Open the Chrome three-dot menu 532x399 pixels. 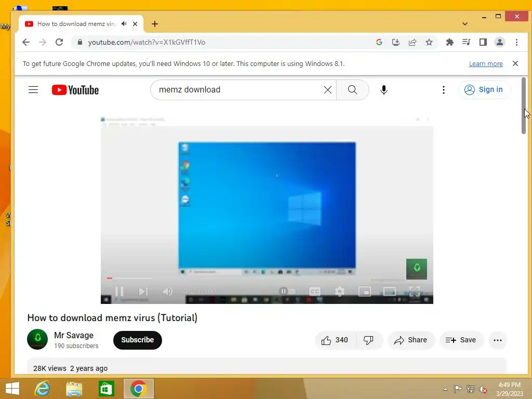pyautogui.click(x=516, y=42)
